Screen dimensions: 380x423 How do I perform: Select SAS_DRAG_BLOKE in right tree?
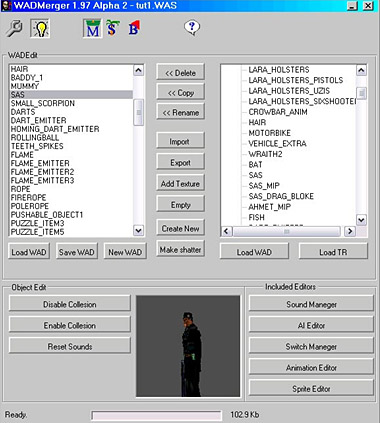(281, 196)
